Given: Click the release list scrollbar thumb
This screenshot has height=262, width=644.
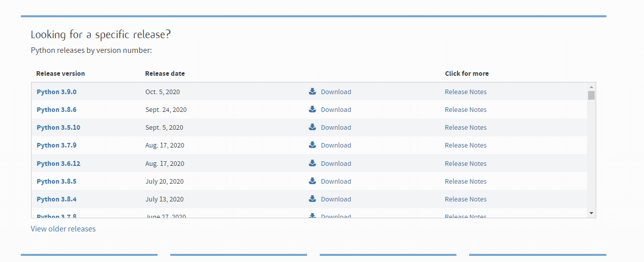Looking at the screenshot, I should 591,95.
